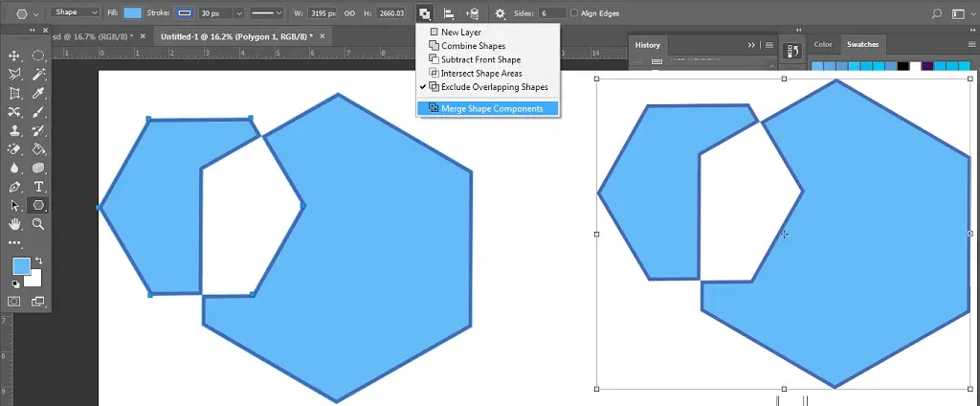
Task: Select the History Brush tool
Action: click(38, 131)
